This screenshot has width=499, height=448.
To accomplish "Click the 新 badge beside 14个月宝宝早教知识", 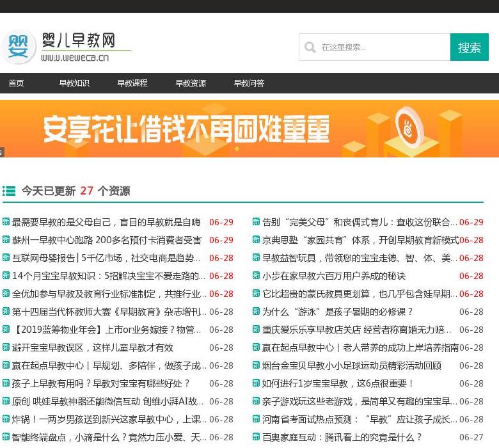I will tap(6, 275).
